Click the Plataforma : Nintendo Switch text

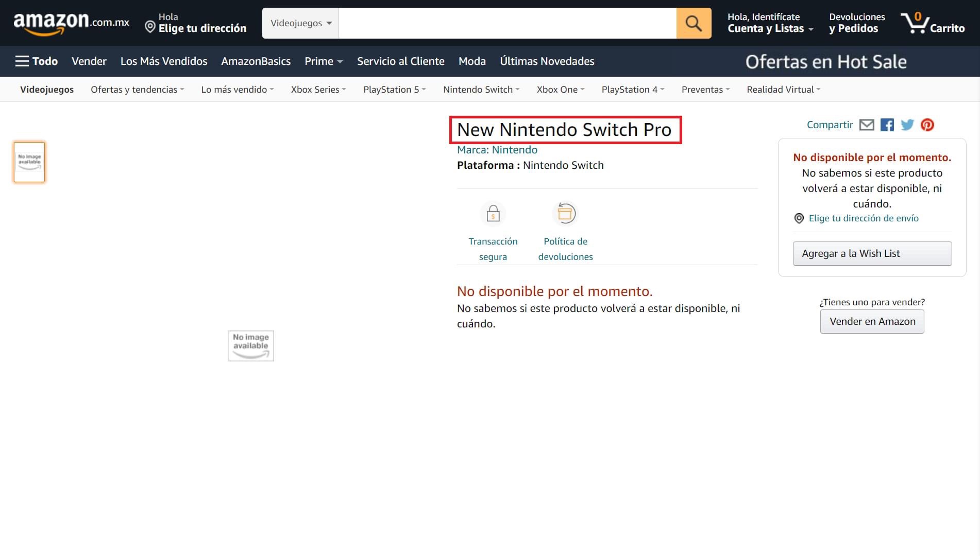pyautogui.click(x=530, y=165)
